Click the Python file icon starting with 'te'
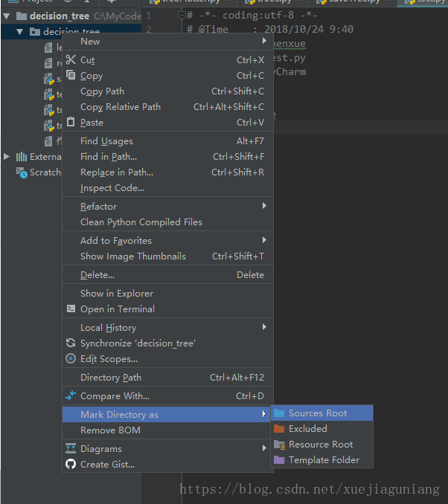The height and width of the screenshot is (504, 448). (49, 94)
